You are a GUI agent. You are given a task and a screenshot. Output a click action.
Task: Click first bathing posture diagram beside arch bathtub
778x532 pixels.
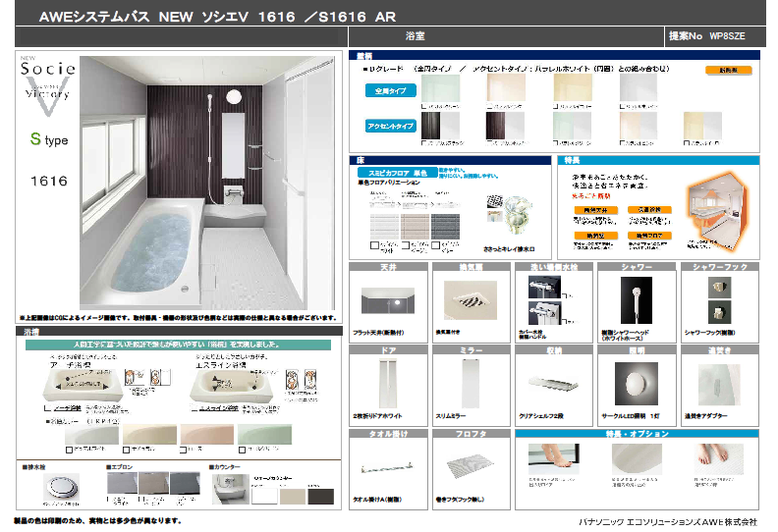pos(134,378)
